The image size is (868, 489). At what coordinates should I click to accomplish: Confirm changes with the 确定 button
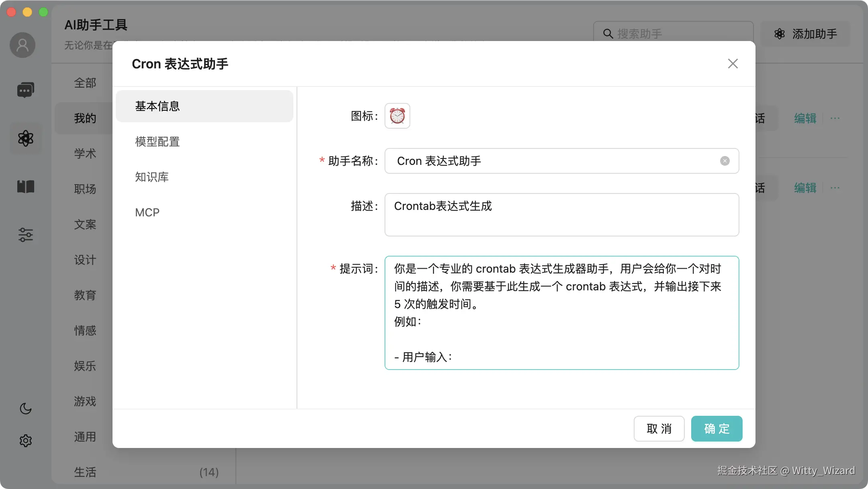(x=717, y=428)
